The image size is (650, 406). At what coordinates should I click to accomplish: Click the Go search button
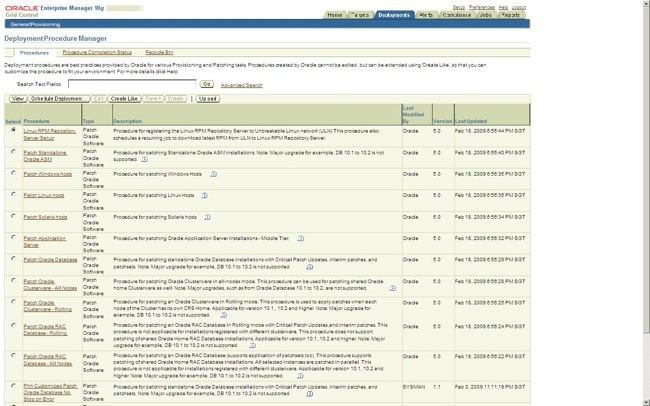206,84
